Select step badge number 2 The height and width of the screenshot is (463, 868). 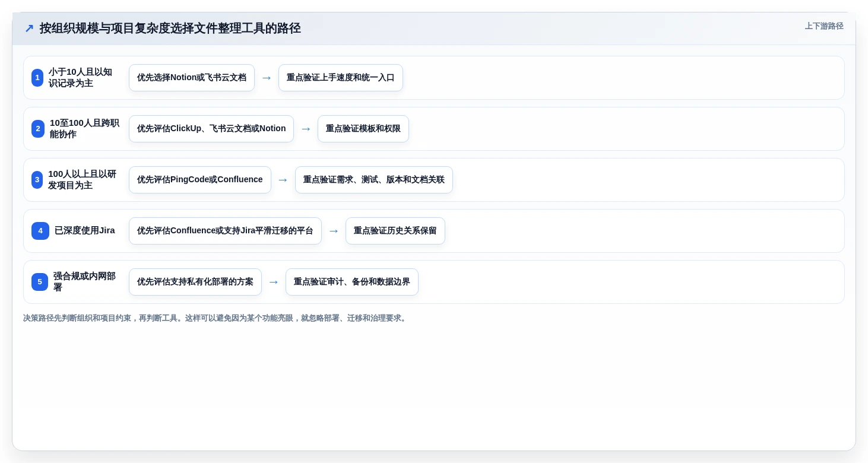(x=38, y=129)
